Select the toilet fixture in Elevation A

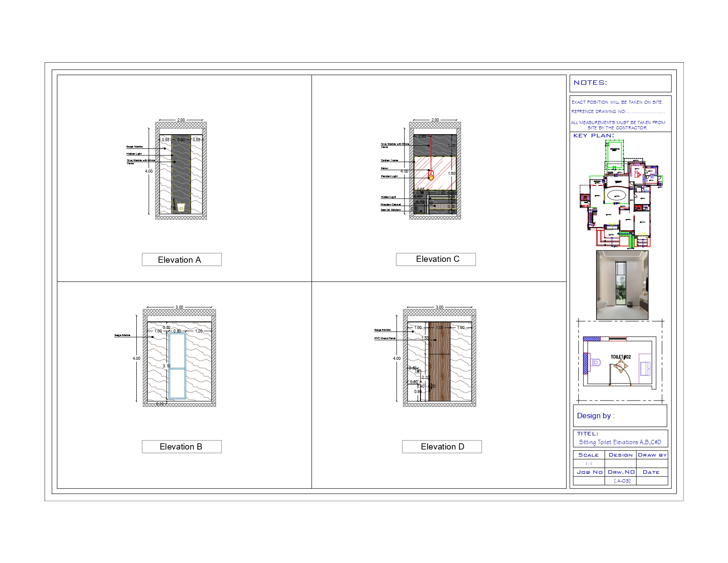[181, 207]
